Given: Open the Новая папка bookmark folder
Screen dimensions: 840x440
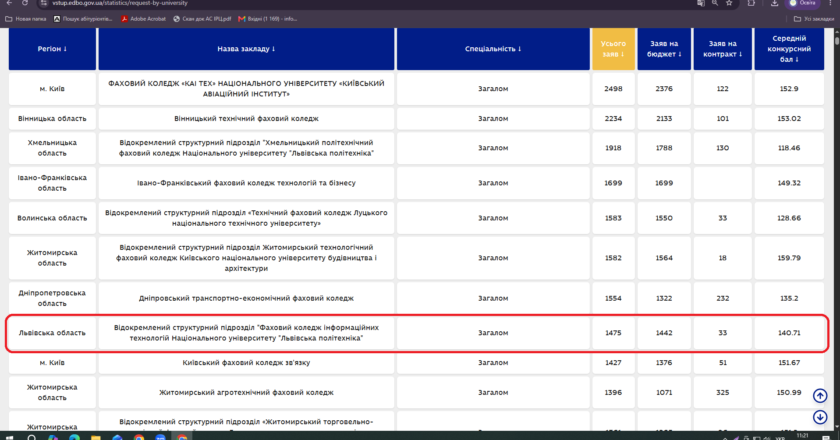Looking at the screenshot, I should 26,19.
